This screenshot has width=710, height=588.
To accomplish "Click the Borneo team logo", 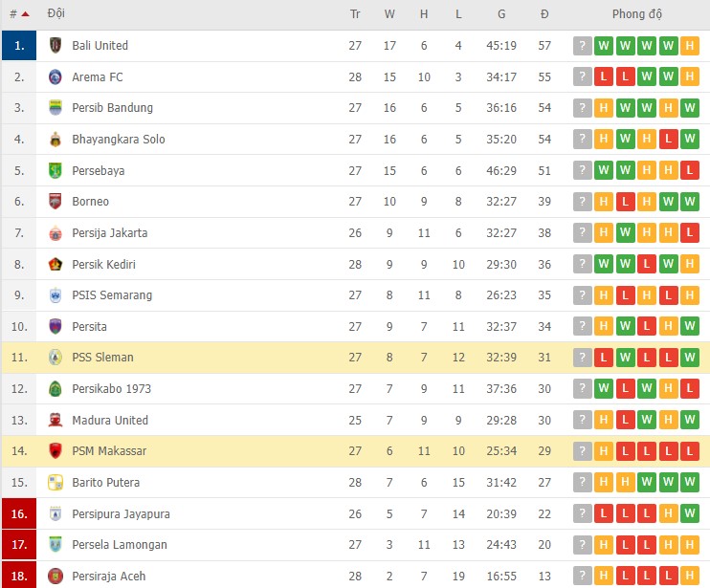I will [55, 202].
